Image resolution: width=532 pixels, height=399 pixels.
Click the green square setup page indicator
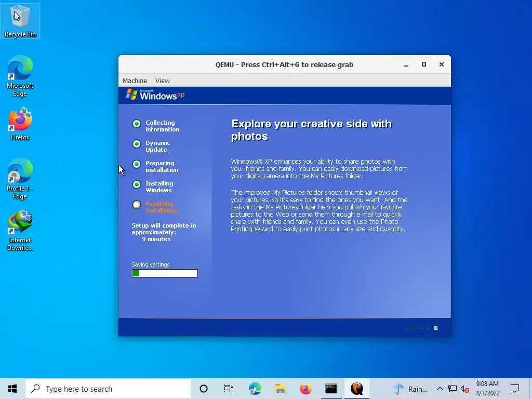coord(436,328)
